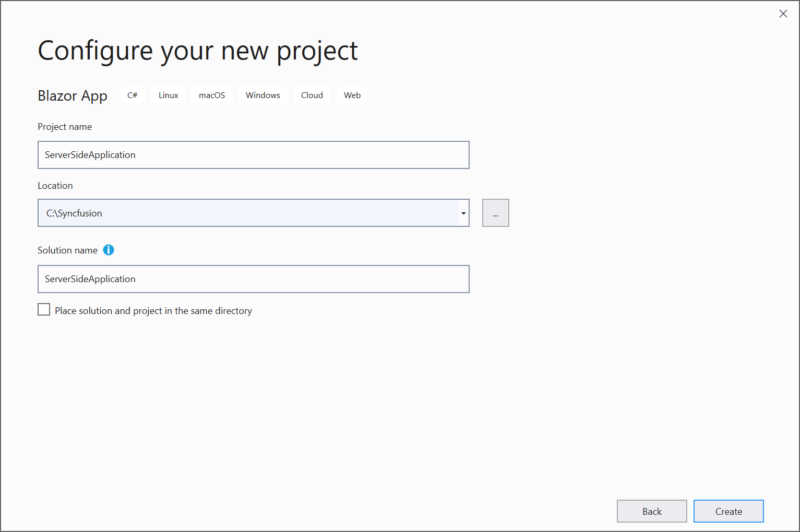Click the browse location ellipsis button
The height and width of the screenshot is (532, 800).
point(495,213)
